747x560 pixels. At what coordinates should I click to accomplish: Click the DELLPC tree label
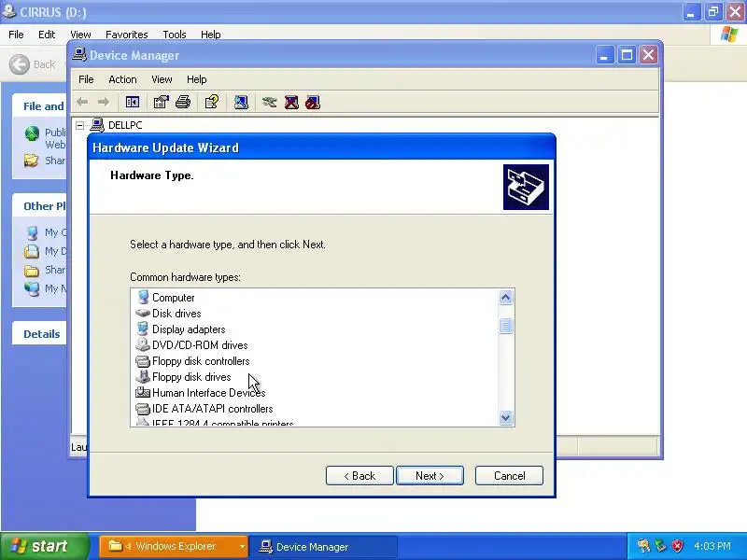[125, 125]
